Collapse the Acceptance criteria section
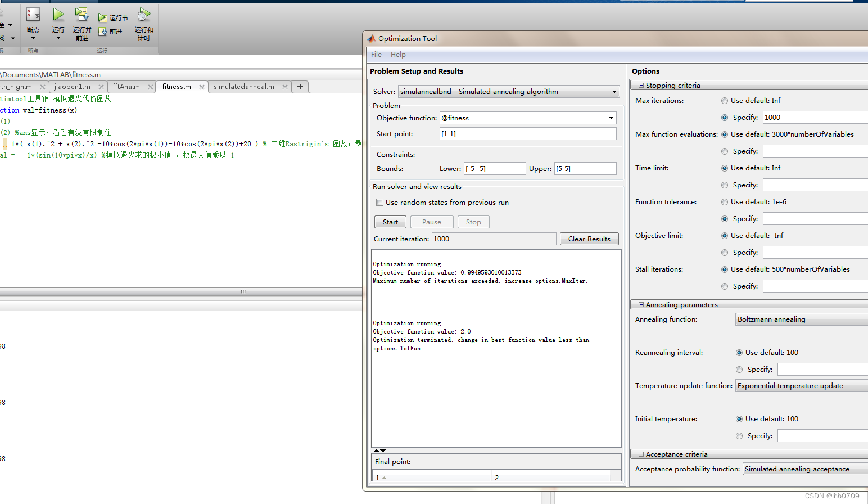The width and height of the screenshot is (868, 504). coord(641,454)
